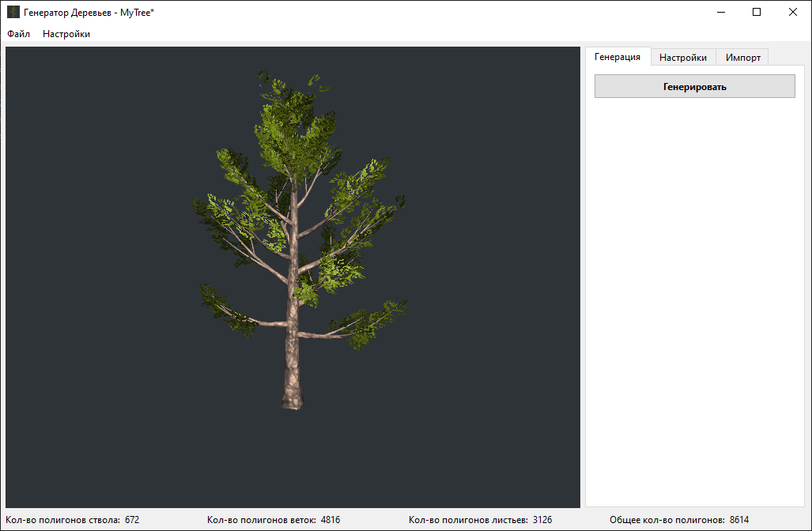Image resolution: width=812 pixels, height=531 pixels.
Task: Click the tree trunk base in viewport
Action: coord(293,397)
